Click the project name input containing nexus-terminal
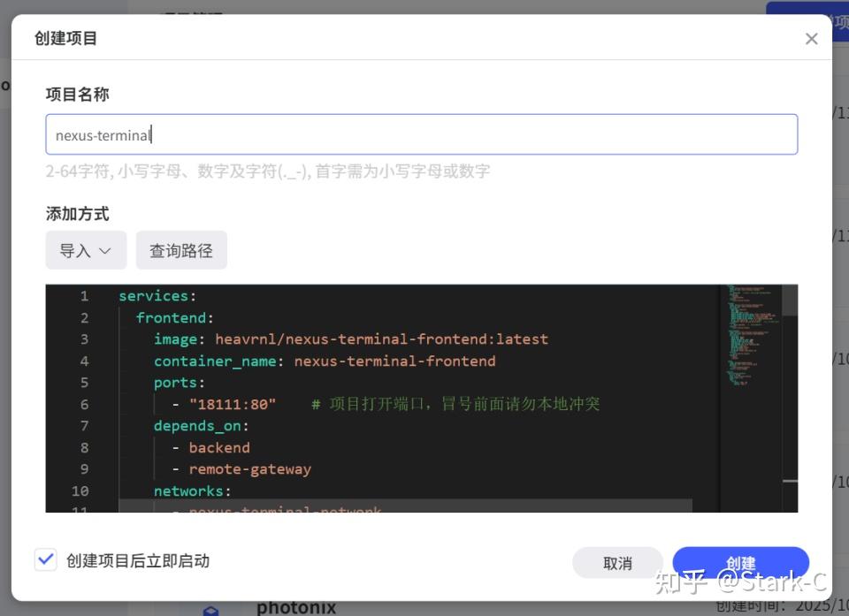 tap(421, 134)
